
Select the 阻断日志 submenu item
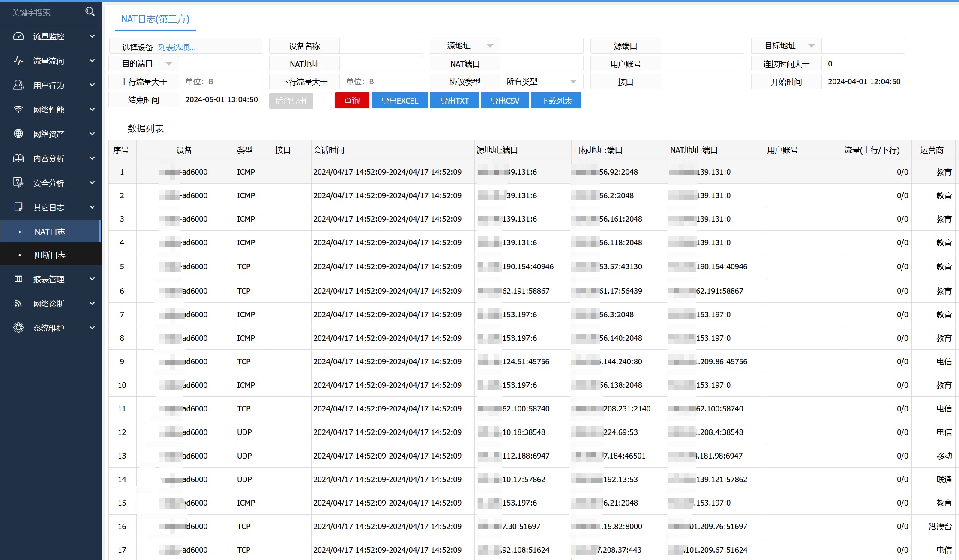pos(50,255)
